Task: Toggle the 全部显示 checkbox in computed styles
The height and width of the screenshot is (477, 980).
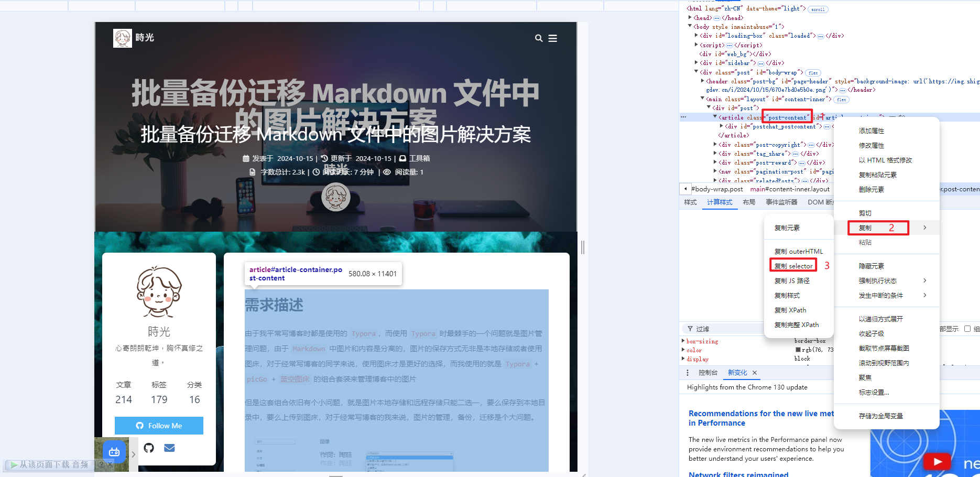Action: pos(967,329)
